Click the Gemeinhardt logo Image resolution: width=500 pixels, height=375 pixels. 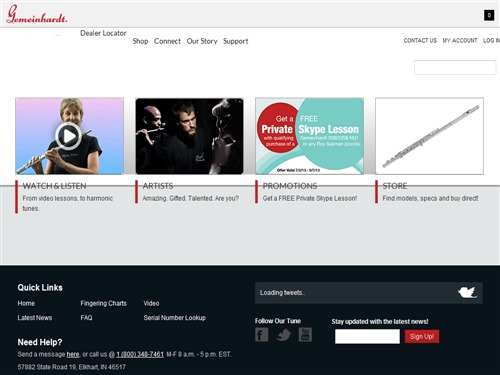pos(37,14)
